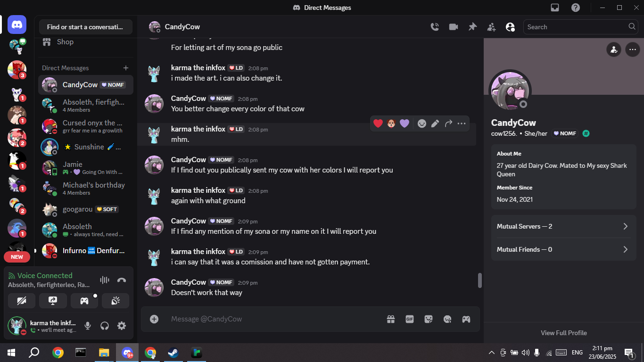This screenshot has width=644, height=362.
Task: Share your screen in the voice call
Action: (x=53, y=301)
